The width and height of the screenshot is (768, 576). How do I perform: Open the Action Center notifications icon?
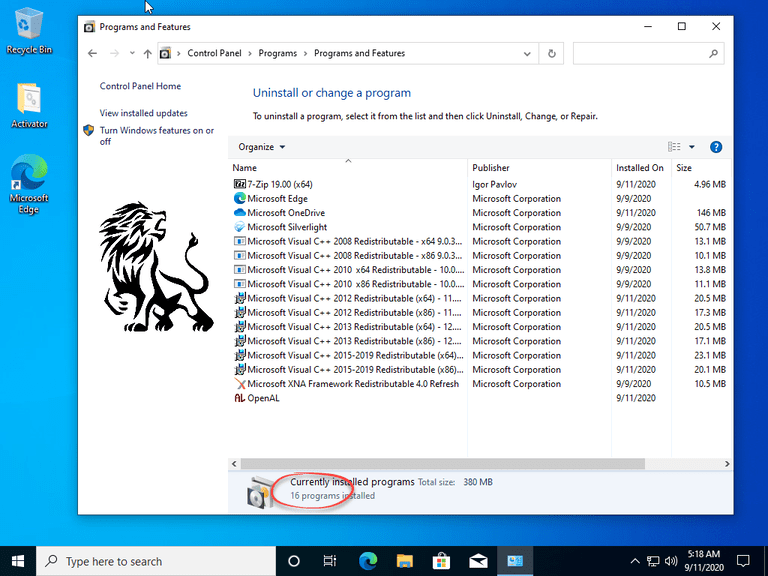tap(743, 561)
